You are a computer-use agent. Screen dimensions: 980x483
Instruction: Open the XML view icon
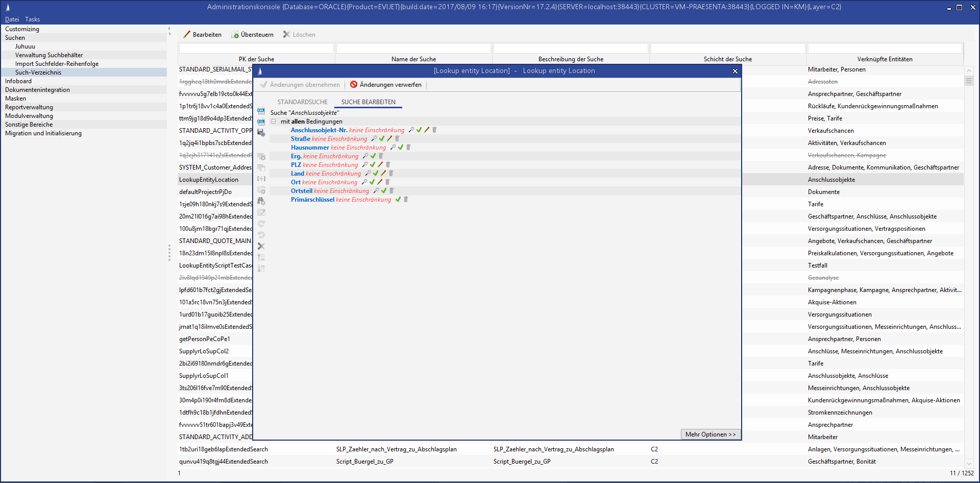click(x=261, y=111)
